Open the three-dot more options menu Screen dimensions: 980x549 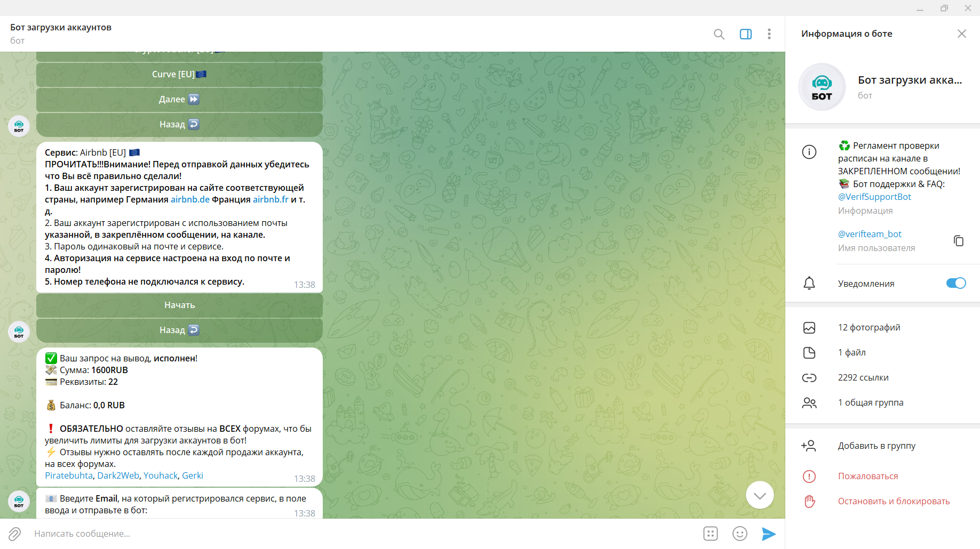click(769, 34)
